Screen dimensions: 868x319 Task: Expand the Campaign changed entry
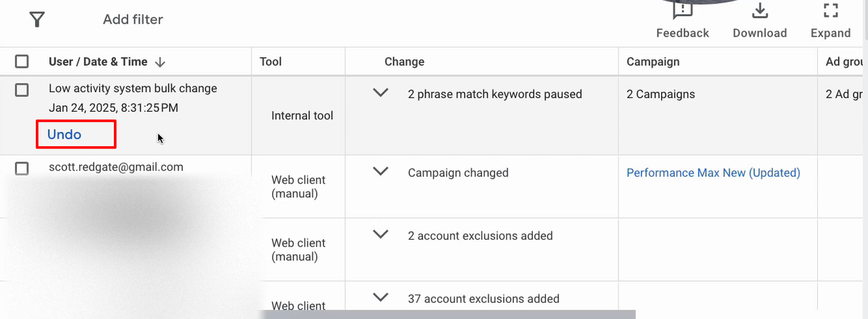pyautogui.click(x=381, y=172)
